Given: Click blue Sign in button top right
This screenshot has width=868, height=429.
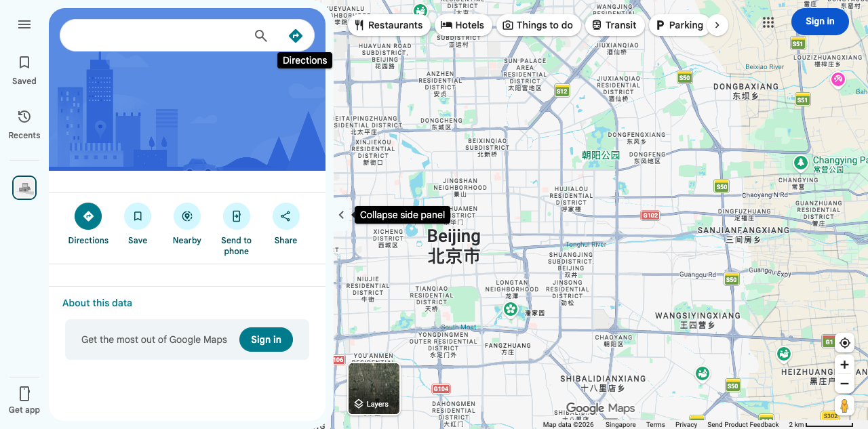Looking at the screenshot, I should [x=820, y=22].
